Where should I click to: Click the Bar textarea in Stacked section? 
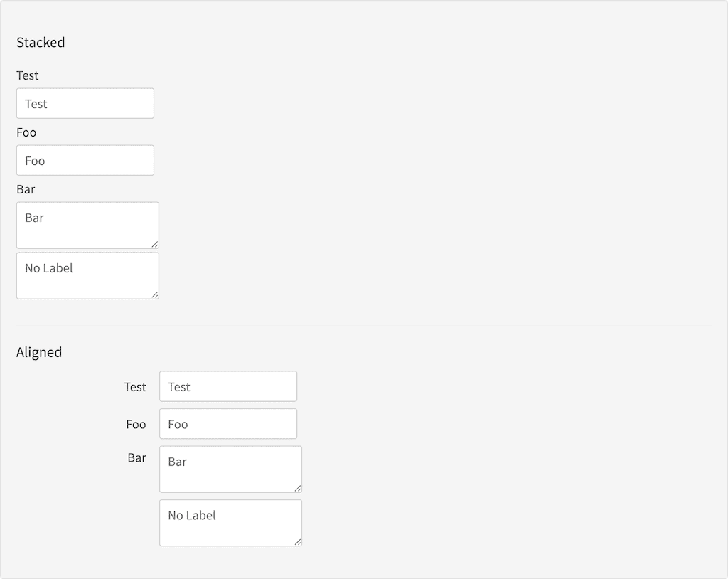[x=87, y=225]
